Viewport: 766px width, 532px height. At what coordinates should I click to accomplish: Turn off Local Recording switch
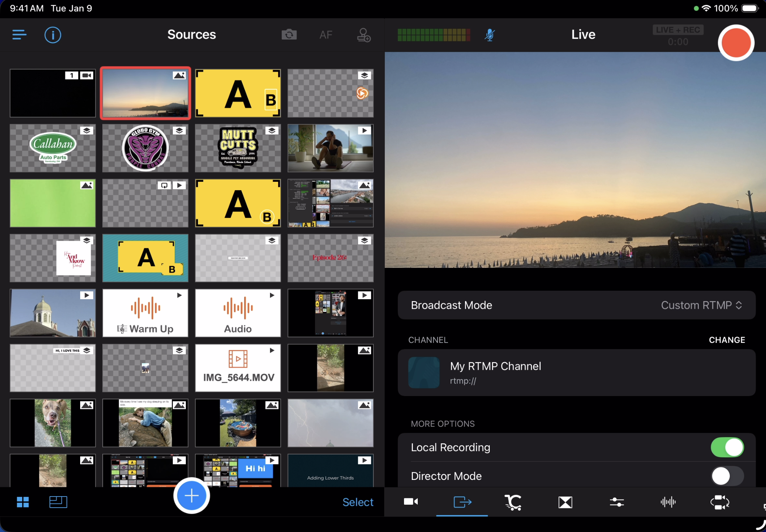[x=727, y=447]
